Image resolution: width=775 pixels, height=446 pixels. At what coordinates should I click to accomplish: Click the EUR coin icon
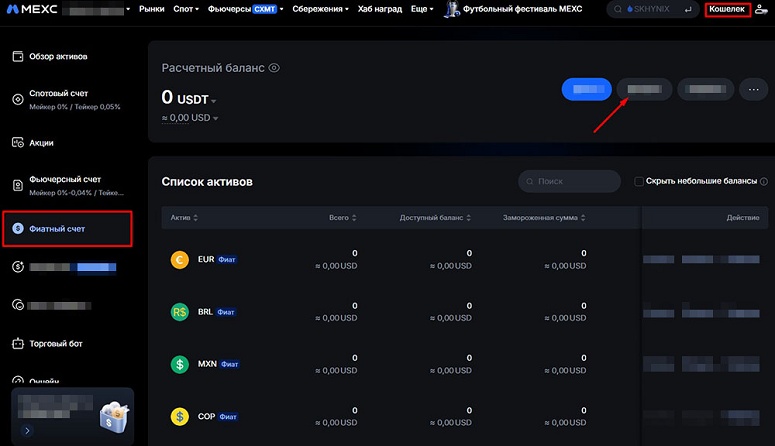coord(180,260)
